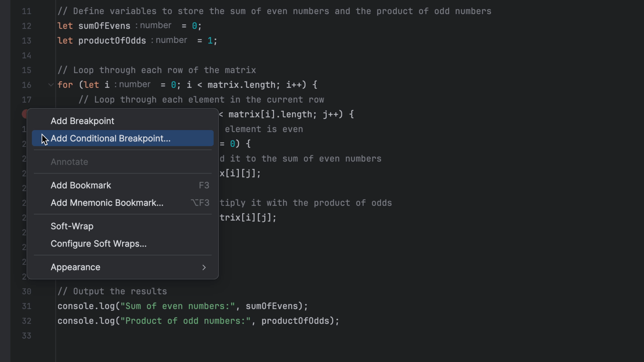Click line number 16 in gutter

pos(26,85)
